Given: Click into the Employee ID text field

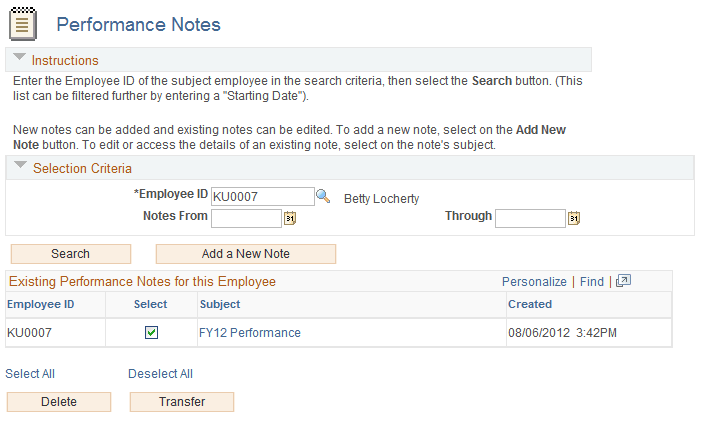Looking at the screenshot, I should (262, 197).
